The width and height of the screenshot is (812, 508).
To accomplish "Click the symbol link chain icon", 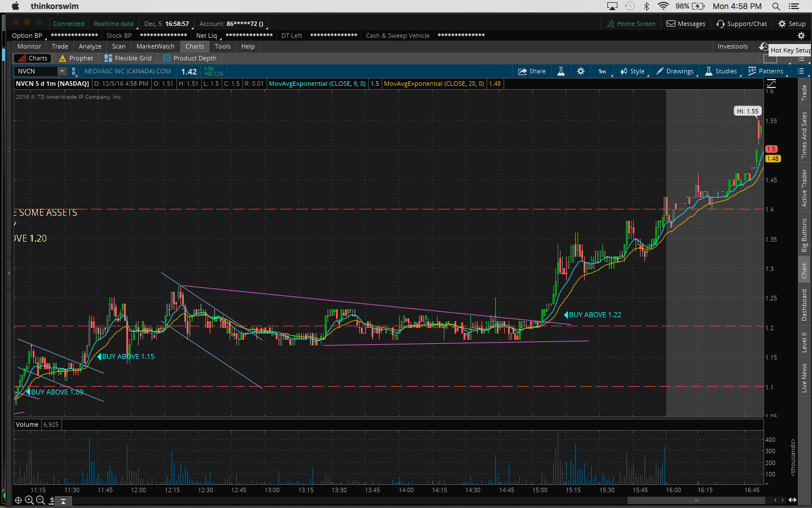I will 73,71.
